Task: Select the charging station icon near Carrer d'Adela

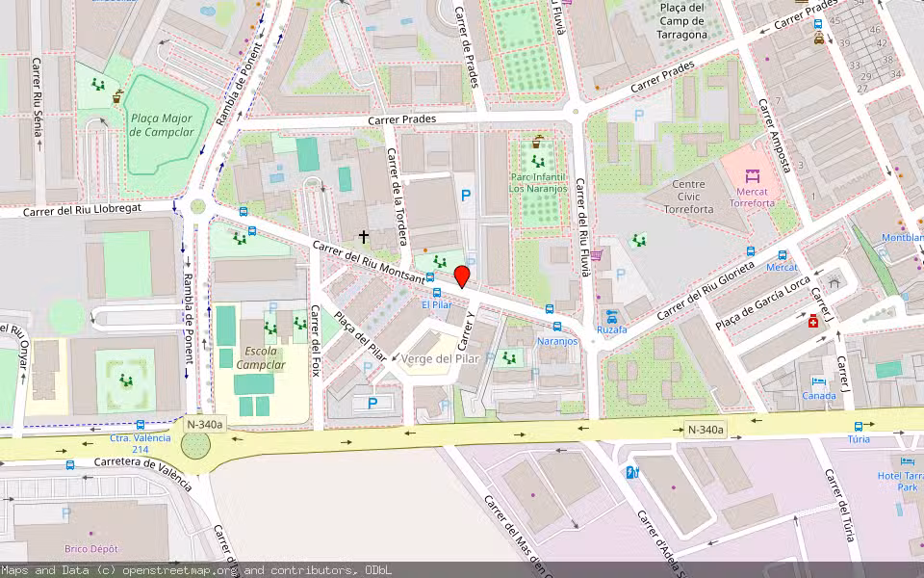Action: tap(632, 472)
